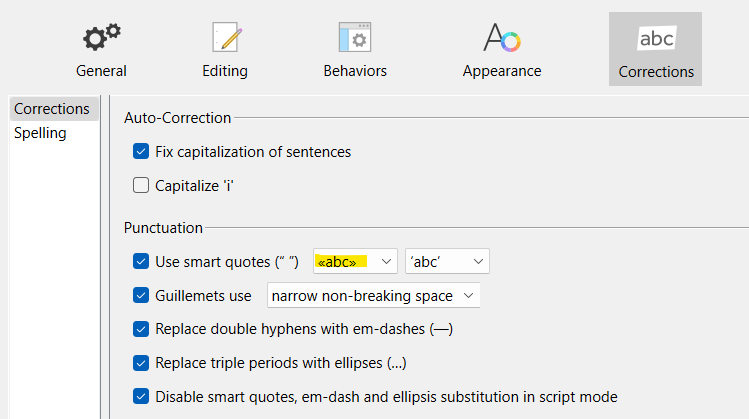The width and height of the screenshot is (749, 419).
Task: Toggle Replace triple periods with ellipses
Action: 141,363
